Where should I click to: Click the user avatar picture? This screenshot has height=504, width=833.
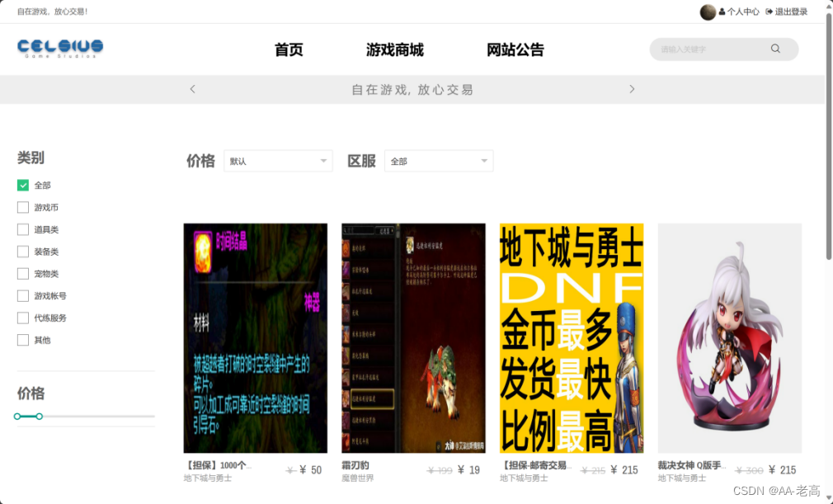point(708,12)
